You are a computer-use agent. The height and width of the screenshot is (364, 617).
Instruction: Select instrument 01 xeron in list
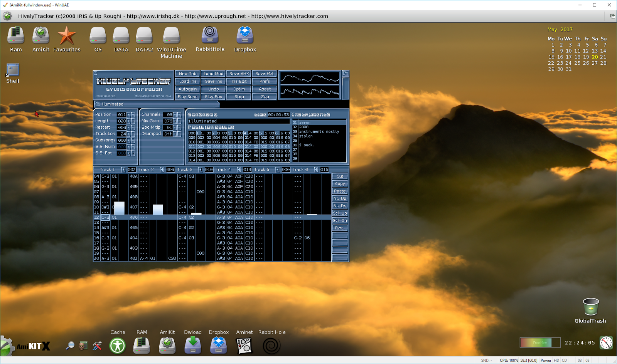(319, 122)
